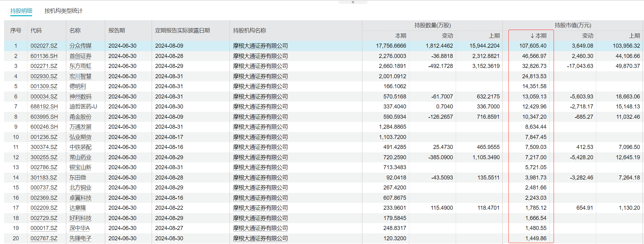Open 德明利 stock name link
Screen dimensions: 644x244
pyautogui.click(x=78, y=86)
